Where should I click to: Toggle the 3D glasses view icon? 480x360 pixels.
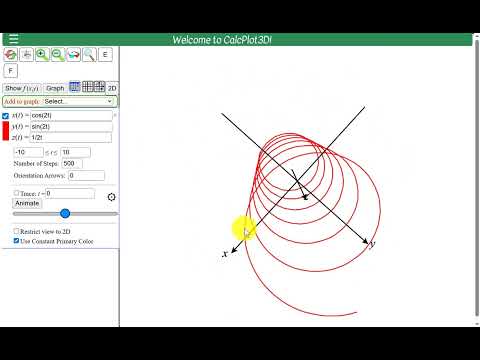click(73, 55)
